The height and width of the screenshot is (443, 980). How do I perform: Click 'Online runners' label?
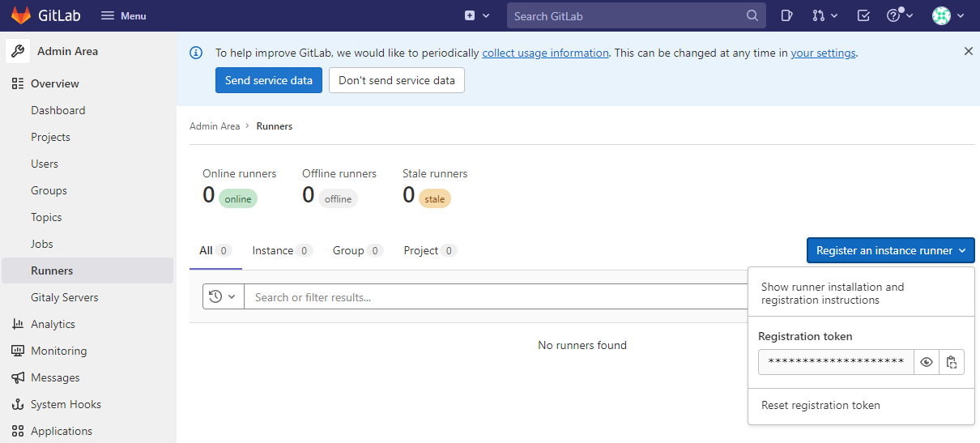[x=239, y=173]
